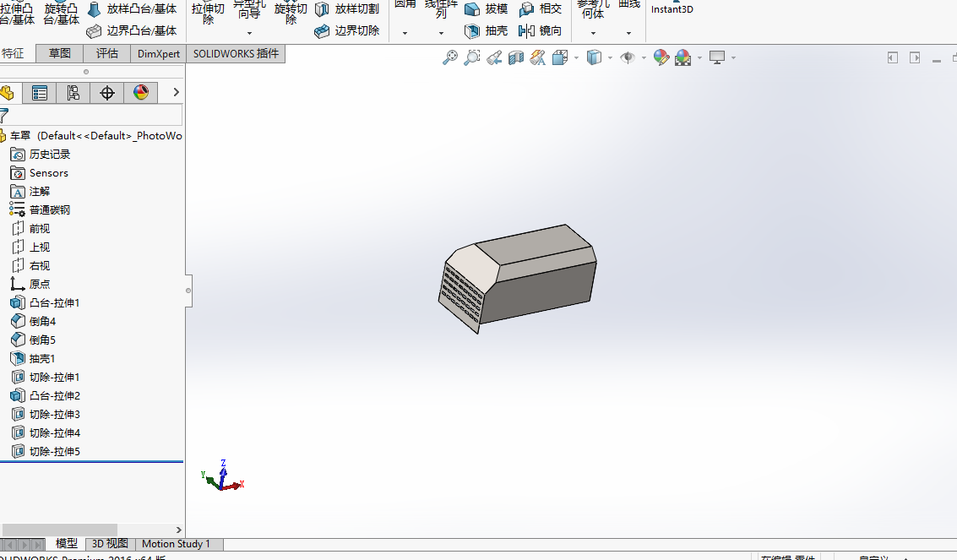Select material Plain Carbon Steel (普通碳钢)
The width and height of the screenshot is (957, 560).
41,209
